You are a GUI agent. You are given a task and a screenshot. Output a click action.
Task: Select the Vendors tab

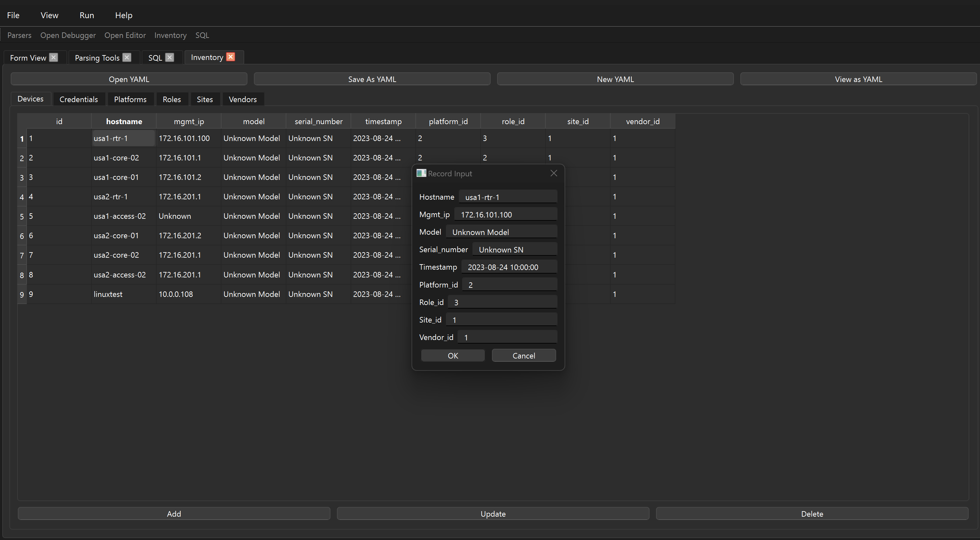[x=242, y=99]
